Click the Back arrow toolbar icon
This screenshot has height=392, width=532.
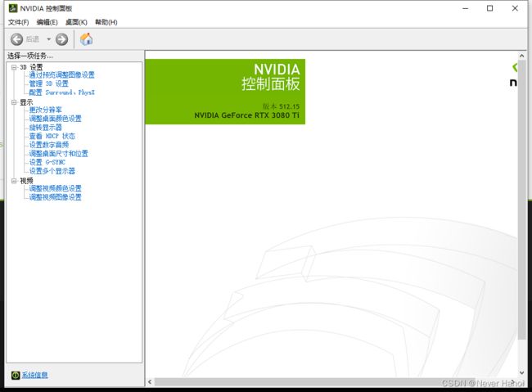(16, 39)
